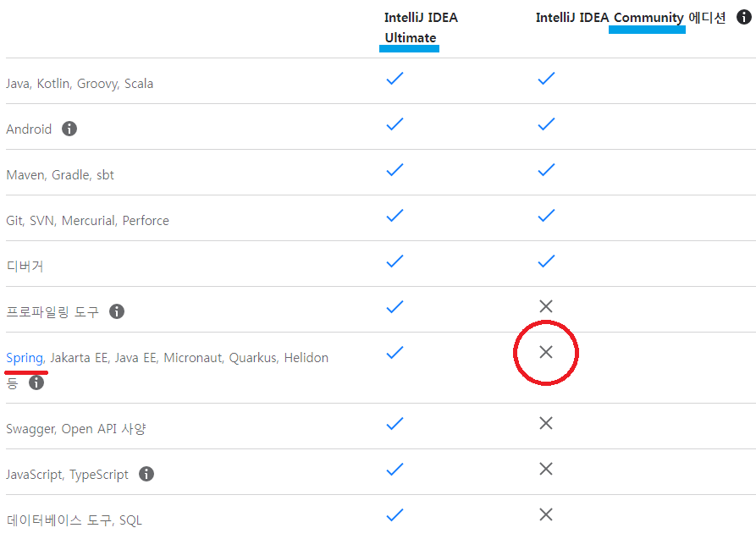Screen dimensions: 756x539
Task: Click Community checkmark for Git, SVN row
Action: coord(546,216)
